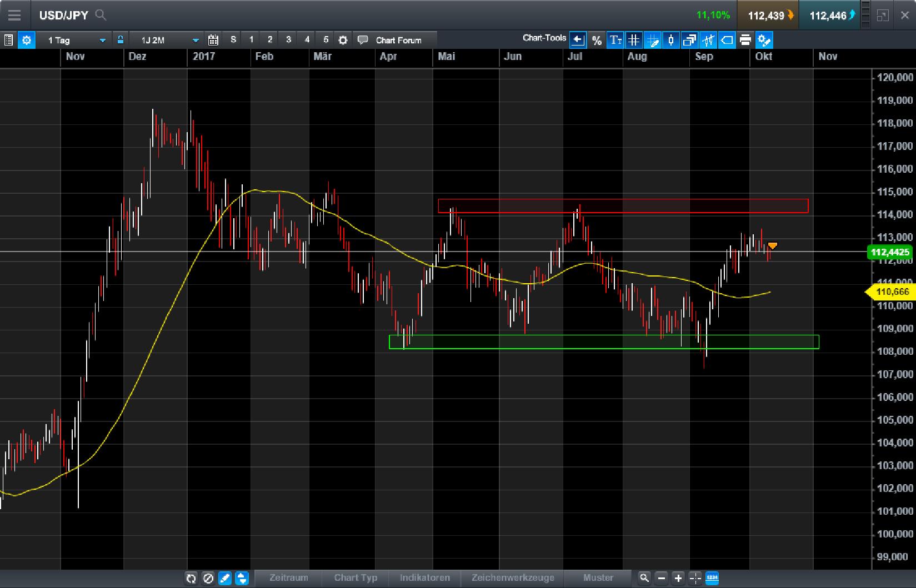Click the speech bubble Chart Forum icon

click(x=363, y=40)
